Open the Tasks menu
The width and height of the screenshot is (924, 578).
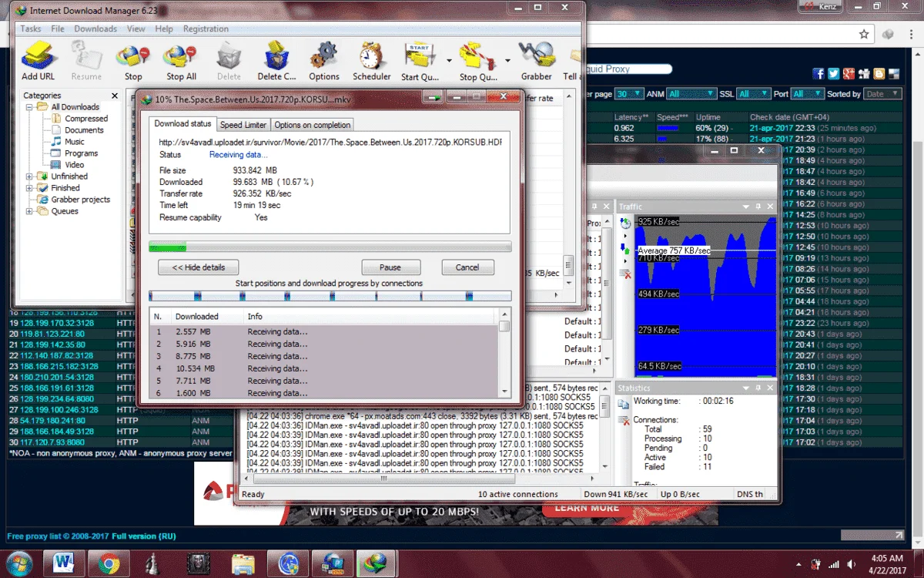[x=31, y=29]
